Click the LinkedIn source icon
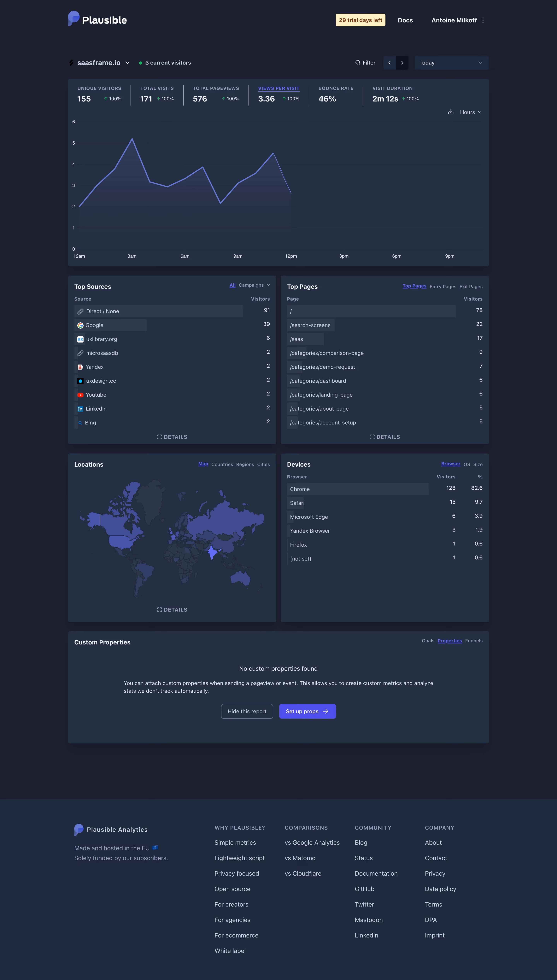557x980 pixels. [x=80, y=409]
